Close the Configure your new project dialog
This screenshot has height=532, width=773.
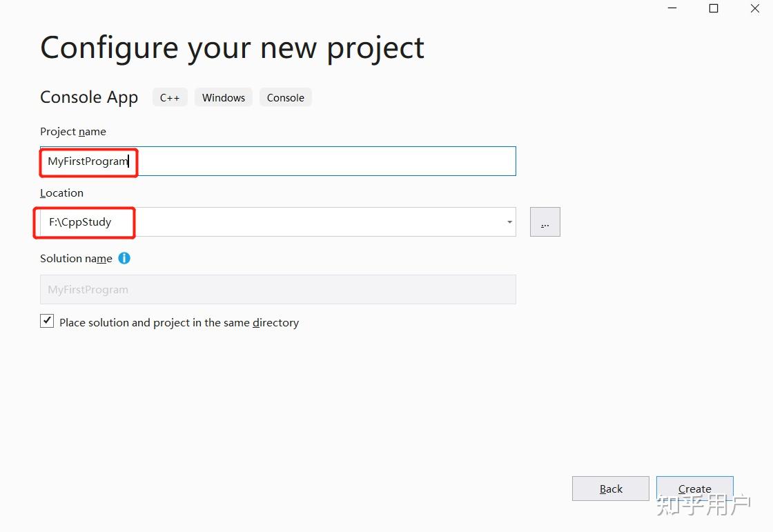754,8
